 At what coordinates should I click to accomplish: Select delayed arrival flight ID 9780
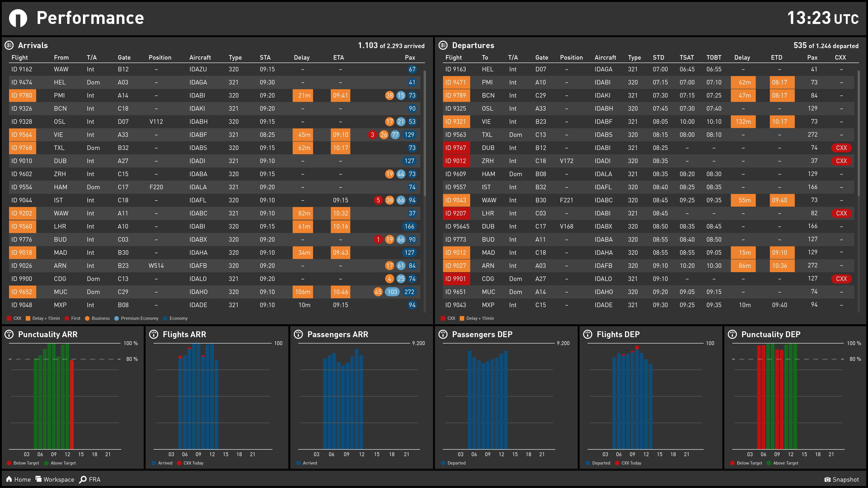22,95
